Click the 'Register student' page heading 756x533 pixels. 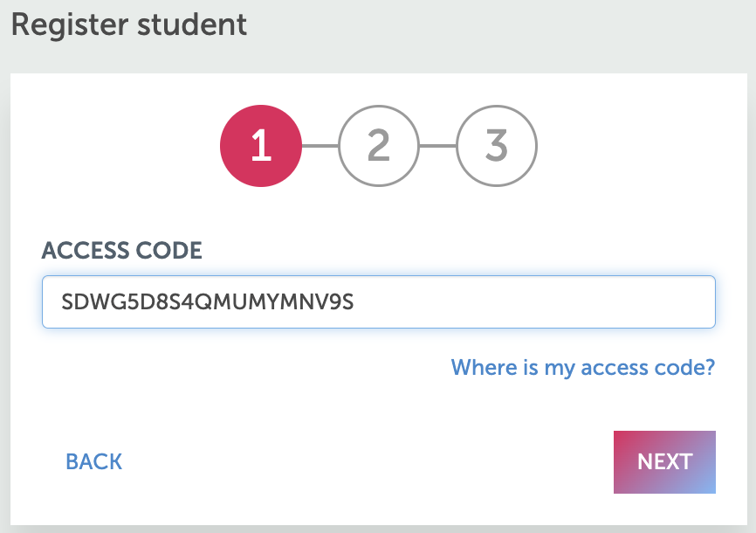pyautogui.click(x=129, y=24)
